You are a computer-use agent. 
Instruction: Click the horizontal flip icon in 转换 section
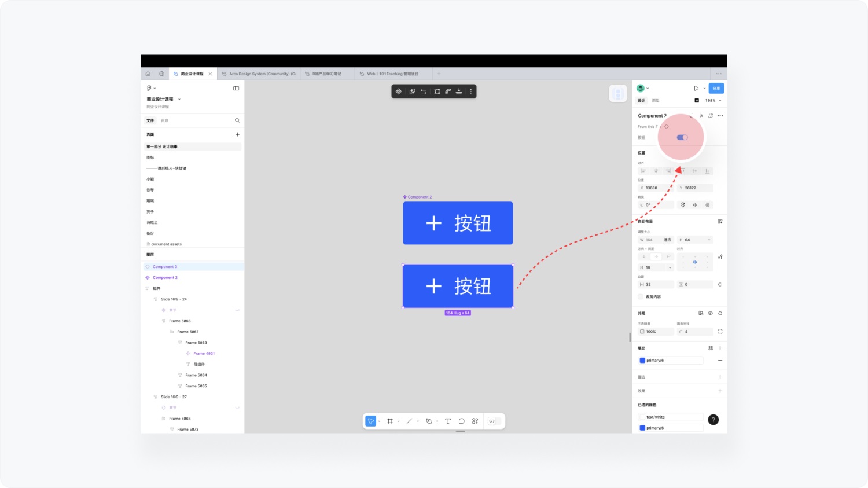tap(694, 204)
